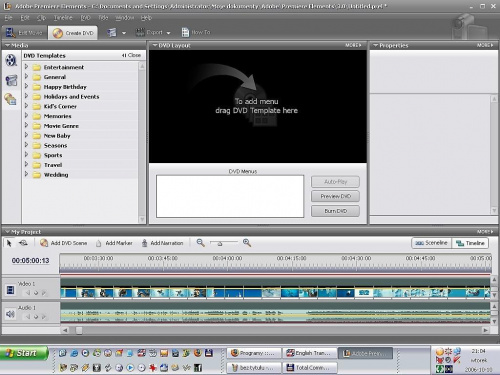Open the Programy taskbar button
Screen dimensions: 500x375
click(x=254, y=353)
